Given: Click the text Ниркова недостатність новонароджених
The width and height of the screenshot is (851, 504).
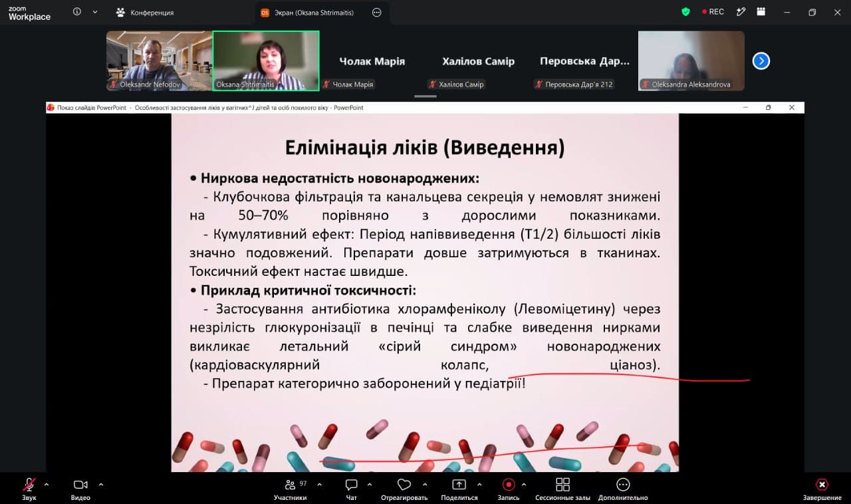Looking at the screenshot, I should [x=340, y=178].
